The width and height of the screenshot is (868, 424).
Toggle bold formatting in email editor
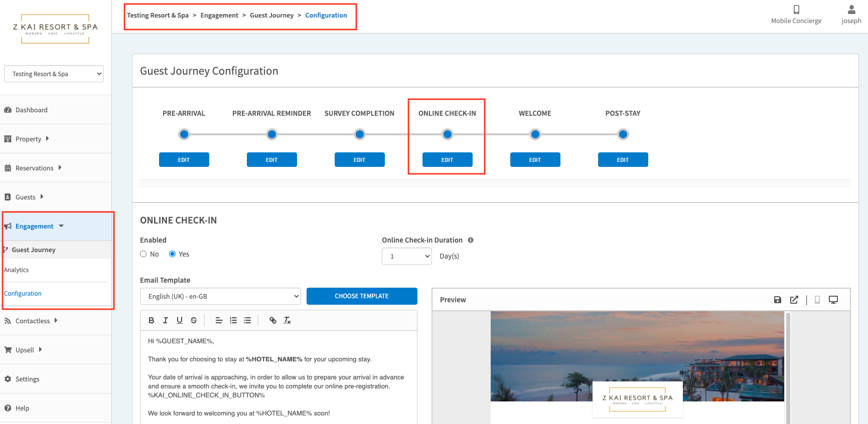151,320
